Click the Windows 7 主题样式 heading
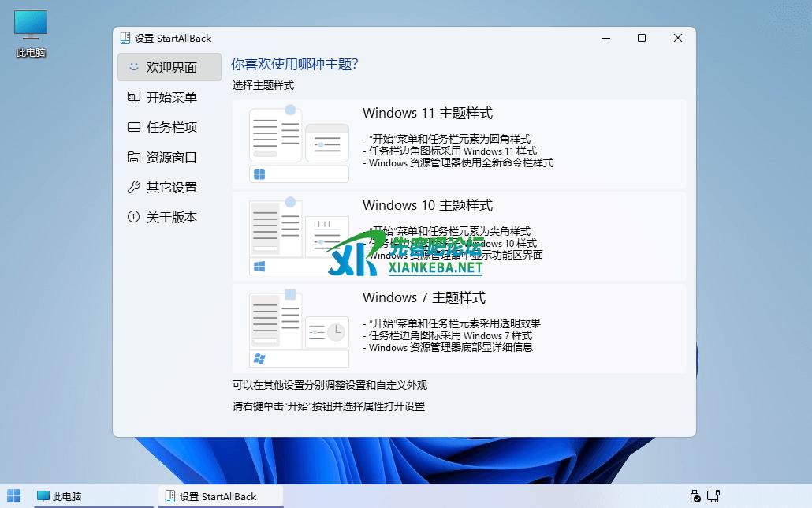 click(x=423, y=298)
